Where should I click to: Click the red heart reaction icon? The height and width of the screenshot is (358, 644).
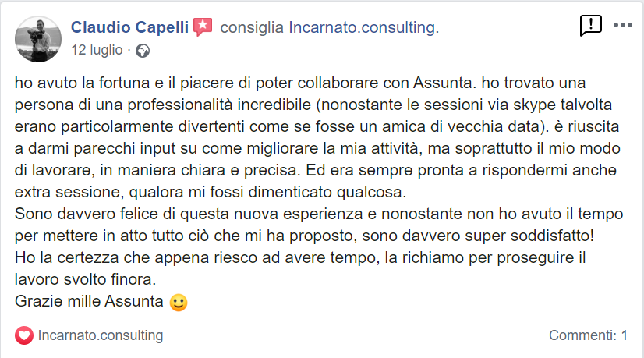[x=25, y=335]
